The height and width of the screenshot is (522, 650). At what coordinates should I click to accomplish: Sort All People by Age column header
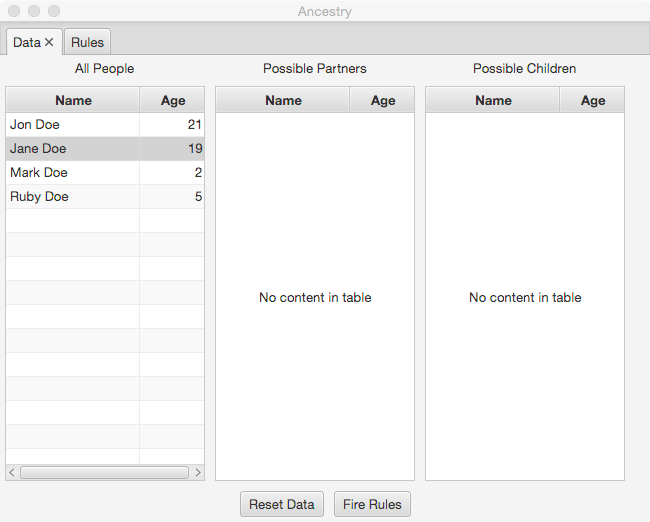click(x=172, y=100)
